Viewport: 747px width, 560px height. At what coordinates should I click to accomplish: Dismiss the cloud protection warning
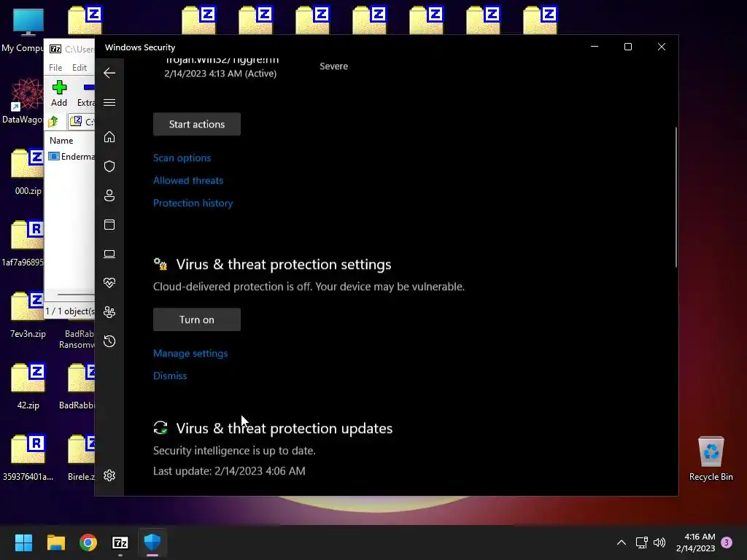tap(170, 376)
